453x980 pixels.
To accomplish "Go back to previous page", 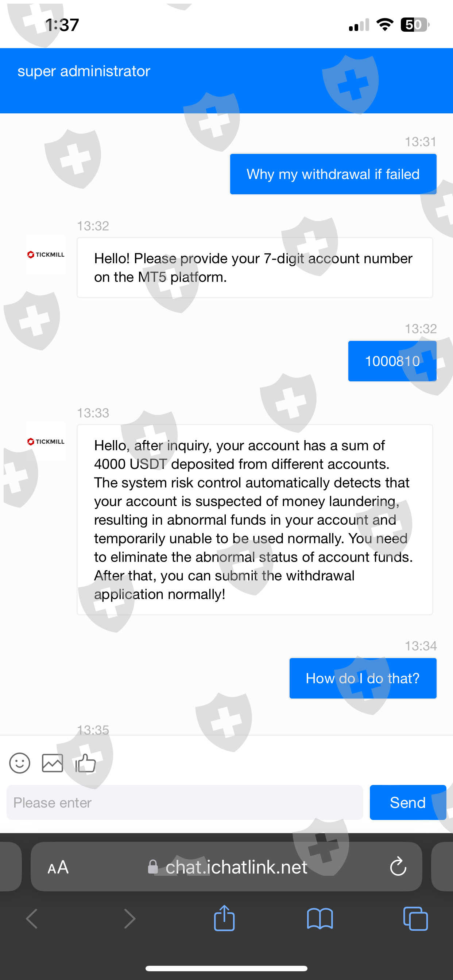I will click(x=32, y=919).
